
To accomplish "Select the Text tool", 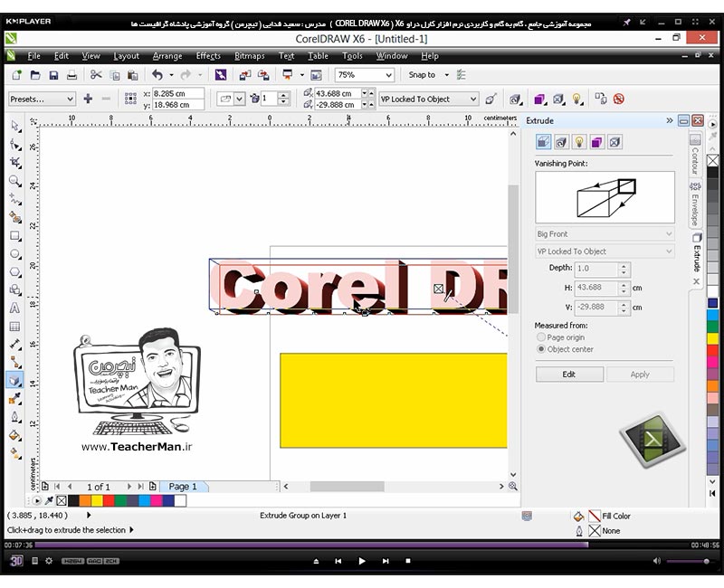I will click(x=14, y=308).
